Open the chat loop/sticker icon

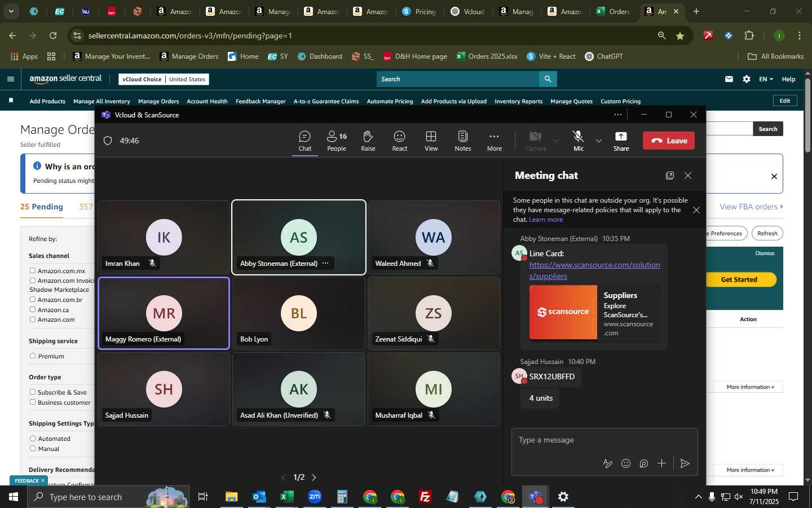644,463
